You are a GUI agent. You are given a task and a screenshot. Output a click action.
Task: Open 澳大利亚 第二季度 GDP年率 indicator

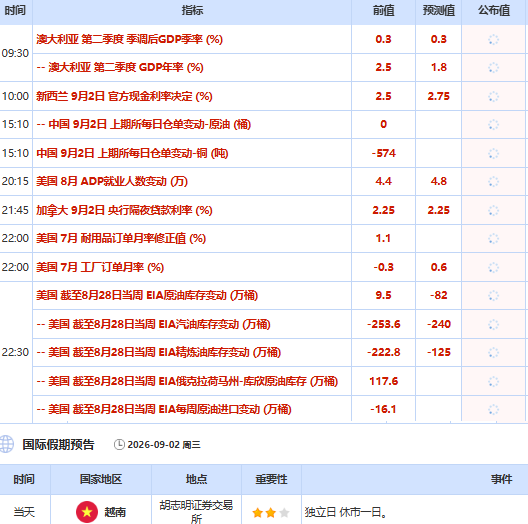pos(120,67)
